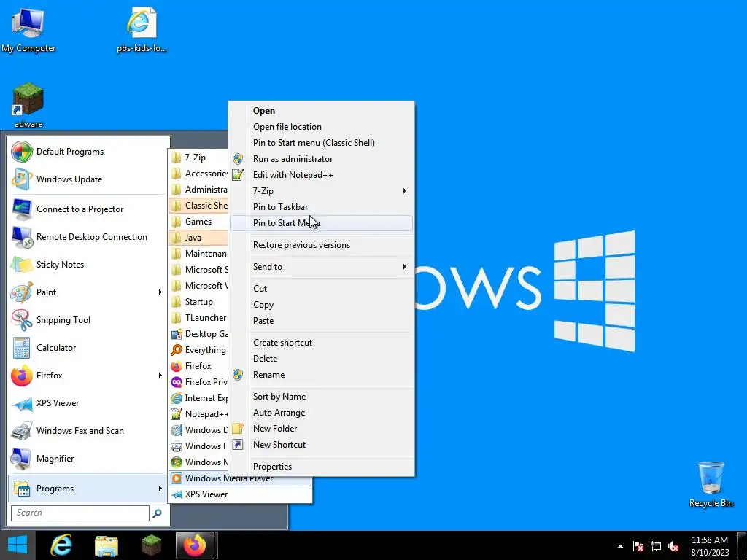Select Pin to Start menu (Classic Shell)
The height and width of the screenshot is (560, 747).
coord(322,143)
